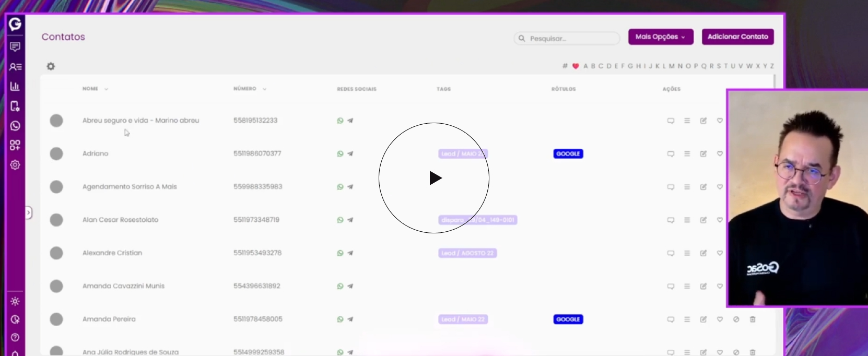Filter contacts by letter A
The height and width of the screenshot is (356, 868).
[x=585, y=66]
